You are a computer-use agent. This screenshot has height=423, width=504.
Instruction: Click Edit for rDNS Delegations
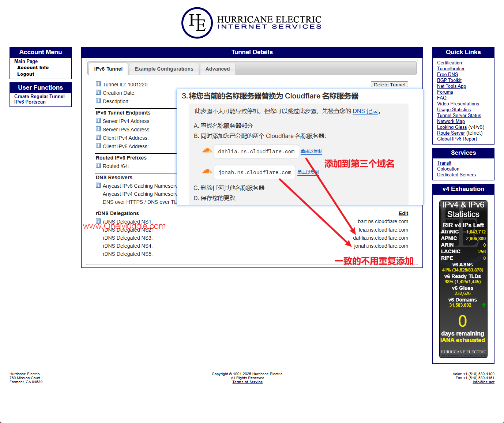pyautogui.click(x=403, y=213)
